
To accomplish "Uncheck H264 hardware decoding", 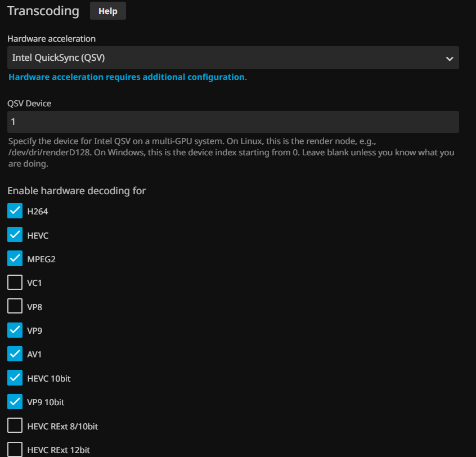I will pos(15,211).
